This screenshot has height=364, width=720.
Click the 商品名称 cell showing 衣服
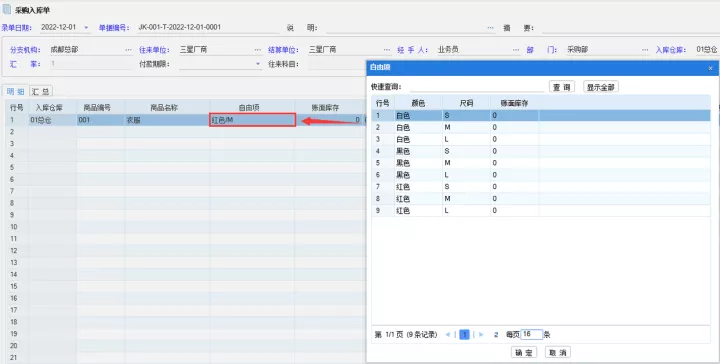point(167,120)
